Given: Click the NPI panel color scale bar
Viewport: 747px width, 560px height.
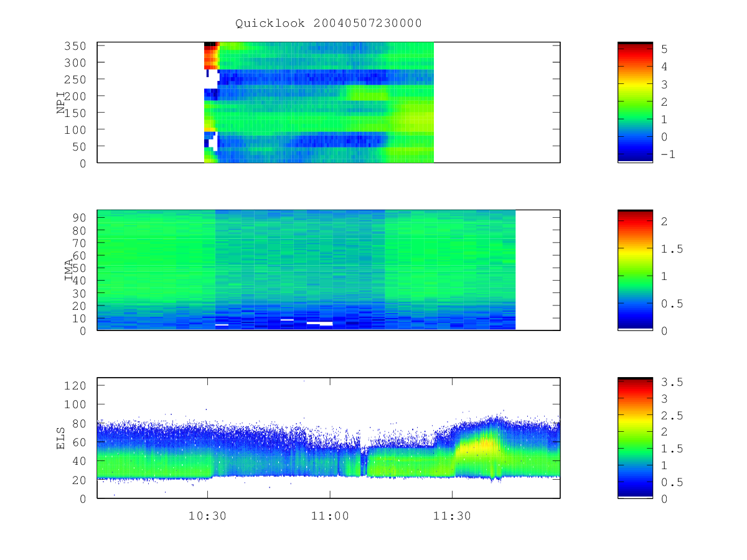Looking at the screenshot, I should 635,102.
